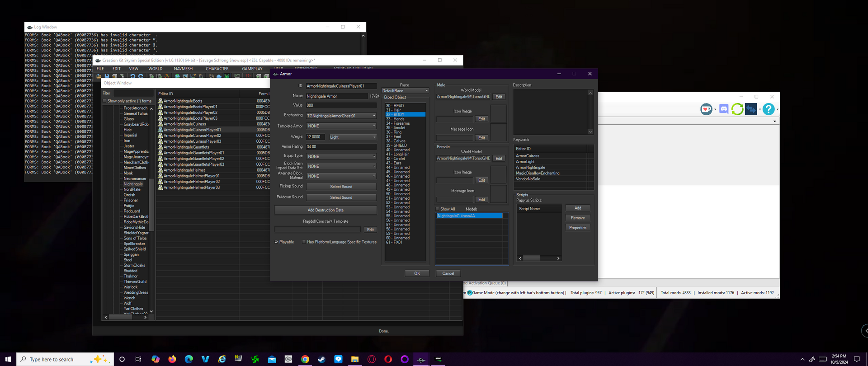Open the armor type dropdown showing Light

[353, 137]
